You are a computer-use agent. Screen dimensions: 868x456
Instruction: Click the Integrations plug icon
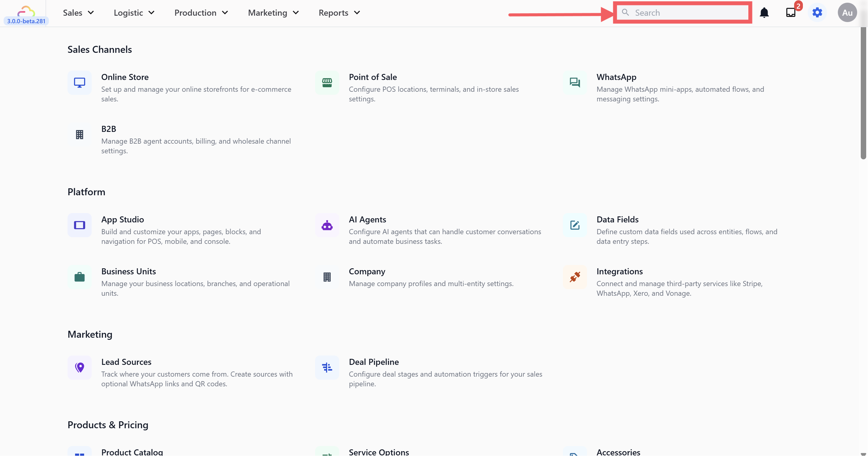tap(575, 277)
